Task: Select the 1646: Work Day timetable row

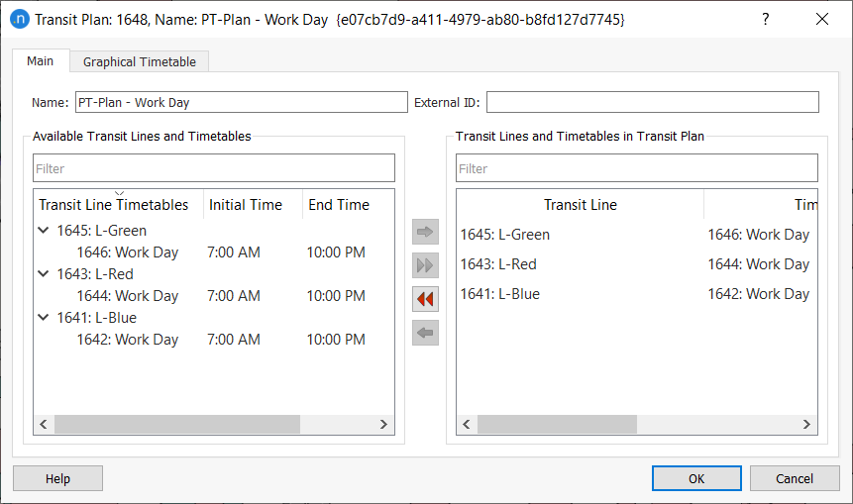Action: tap(128, 252)
